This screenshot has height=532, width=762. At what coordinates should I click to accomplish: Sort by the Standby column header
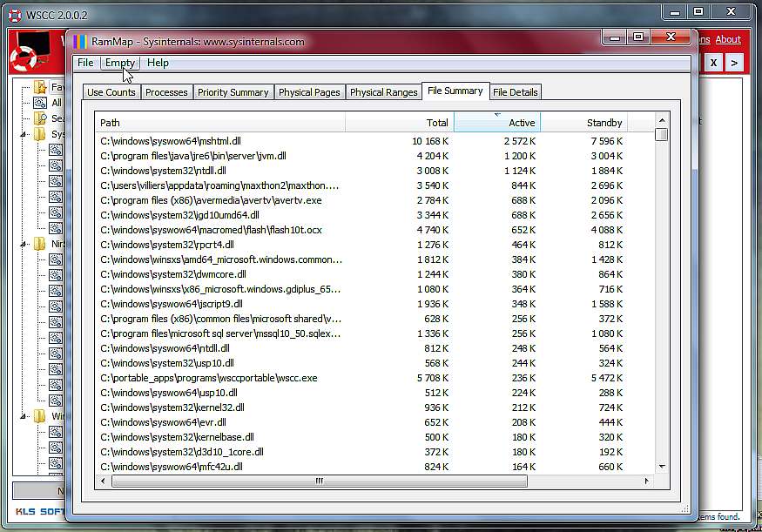pyautogui.click(x=583, y=123)
